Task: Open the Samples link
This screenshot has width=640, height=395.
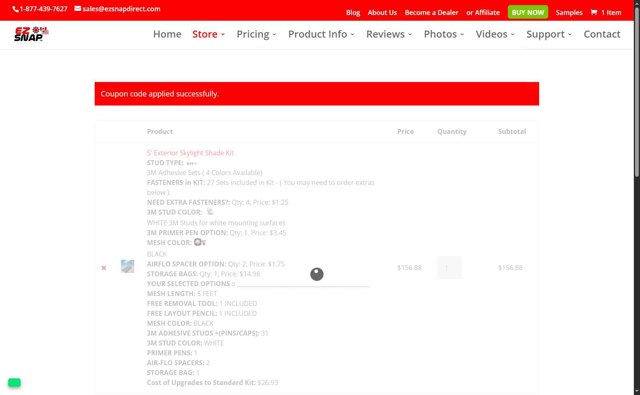Action: (x=569, y=13)
